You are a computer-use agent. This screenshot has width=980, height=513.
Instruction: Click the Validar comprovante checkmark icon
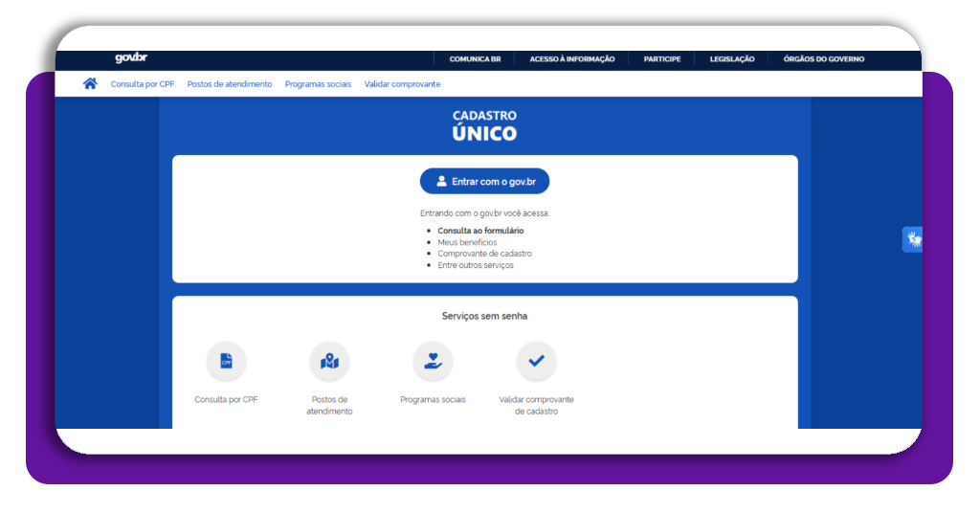coord(536,361)
